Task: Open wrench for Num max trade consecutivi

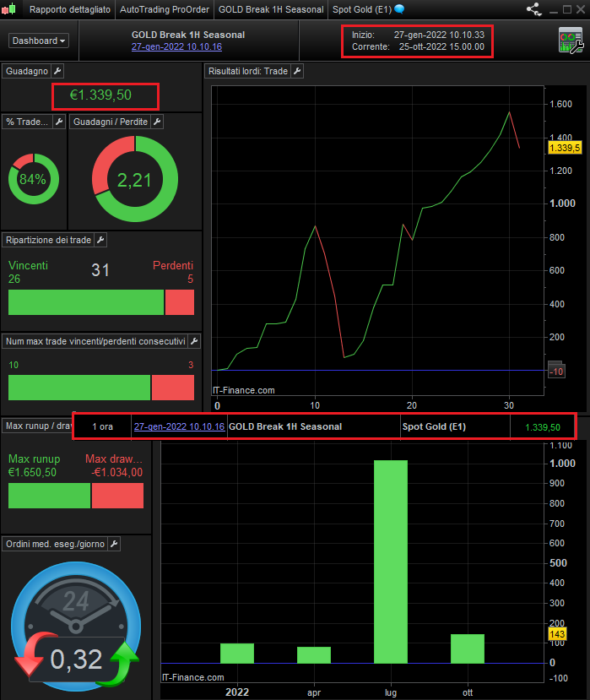Action: [194, 341]
